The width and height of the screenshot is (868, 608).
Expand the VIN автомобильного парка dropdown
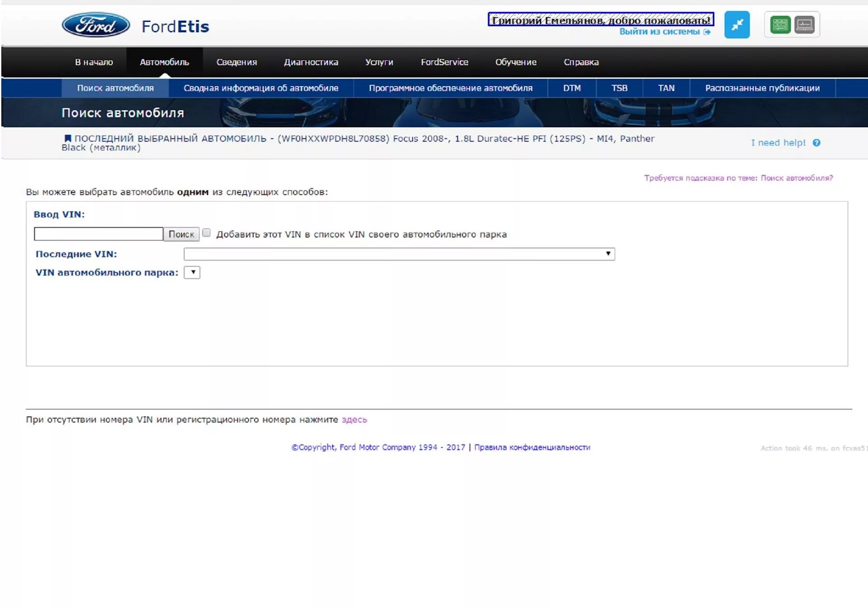click(192, 273)
